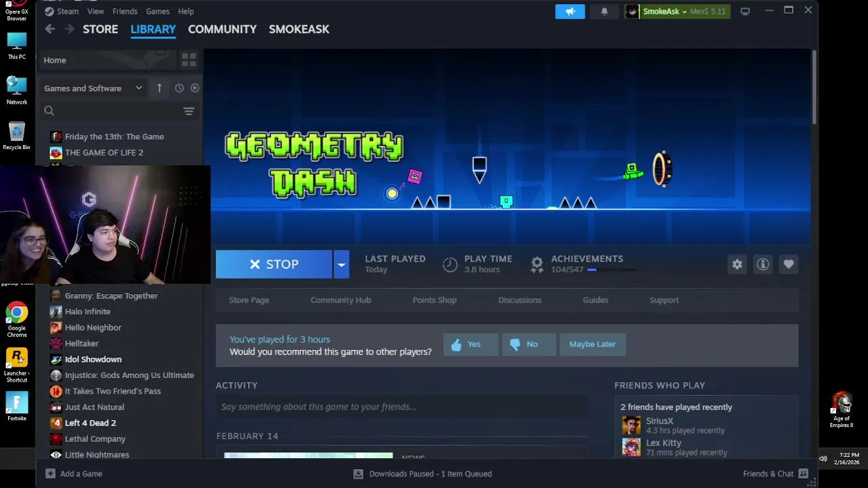This screenshot has width=868, height=488.
Task: Select Idol Showdown in library
Action: click(93, 359)
